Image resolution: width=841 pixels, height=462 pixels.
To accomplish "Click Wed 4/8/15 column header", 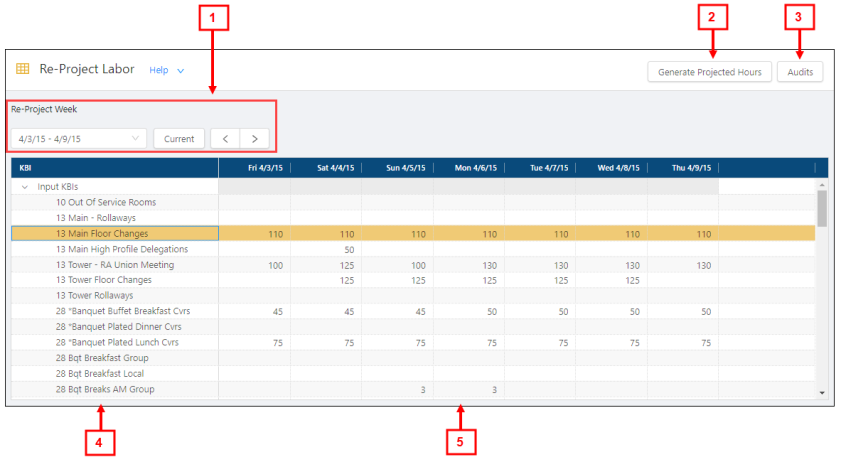I will (621, 168).
